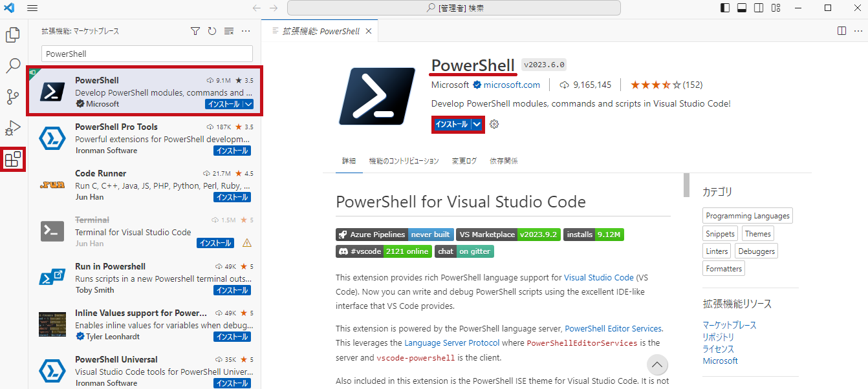Install the Run in Powershell extension
This screenshot has height=389, width=868.
tap(232, 290)
